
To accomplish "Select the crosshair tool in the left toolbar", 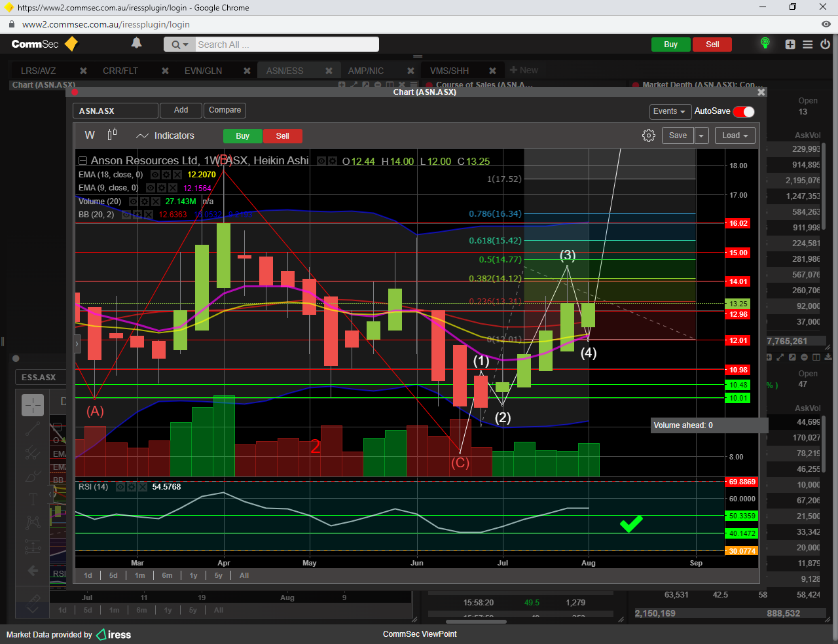I will click(x=33, y=405).
